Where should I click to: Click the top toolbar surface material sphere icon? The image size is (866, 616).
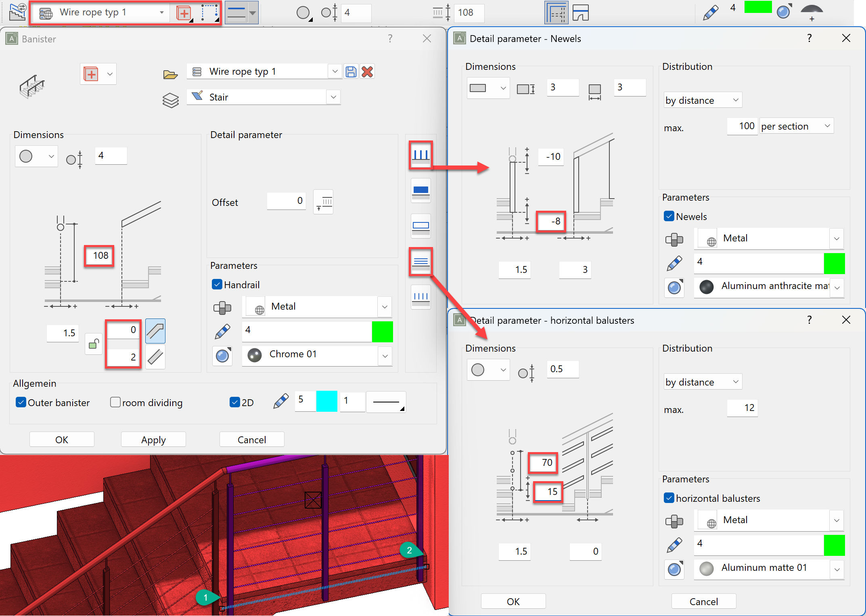tap(784, 11)
